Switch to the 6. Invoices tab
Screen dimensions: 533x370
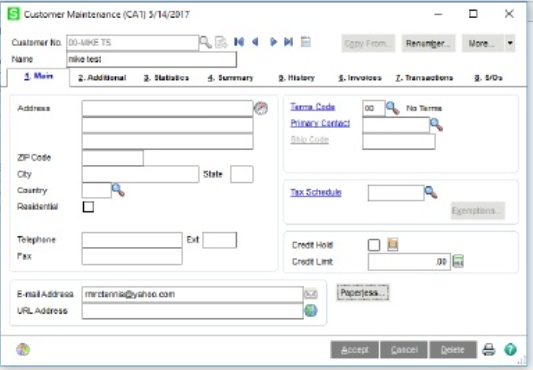(x=360, y=78)
